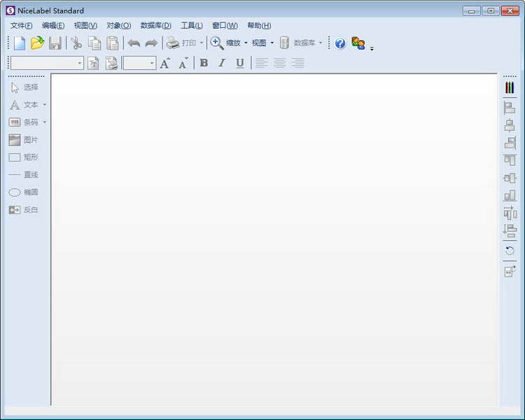Toggle bold formatting

click(x=204, y=63)
